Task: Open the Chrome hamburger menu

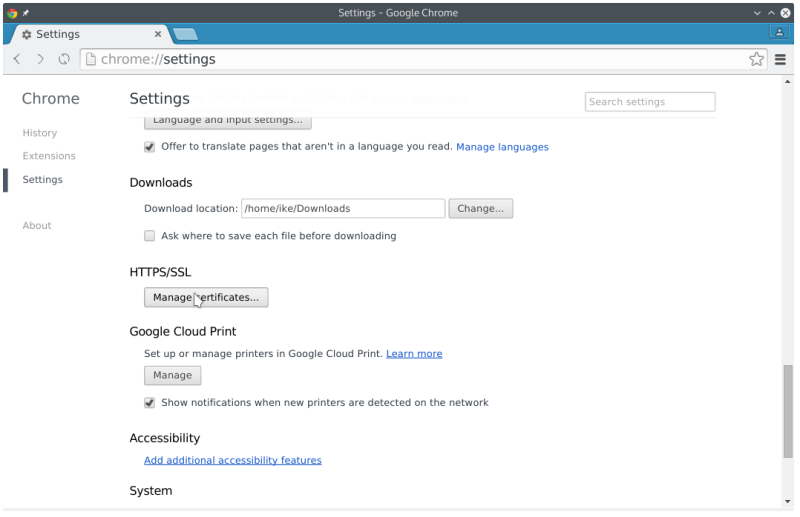Action: pos(781,59)
